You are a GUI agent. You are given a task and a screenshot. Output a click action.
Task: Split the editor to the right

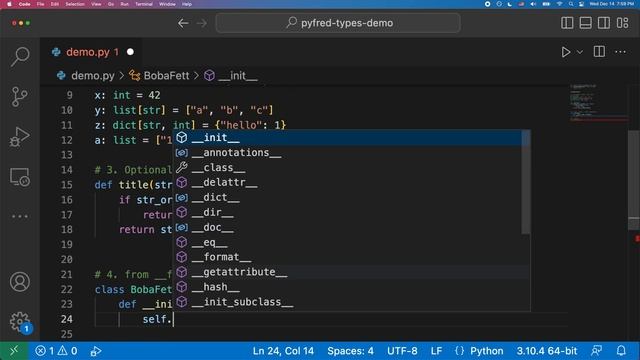point(599,52)
